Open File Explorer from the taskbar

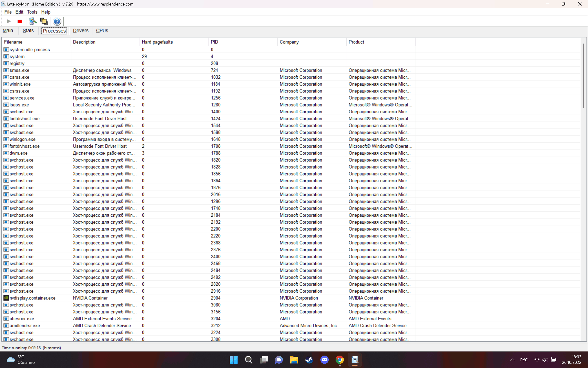(x=294, y=360)
